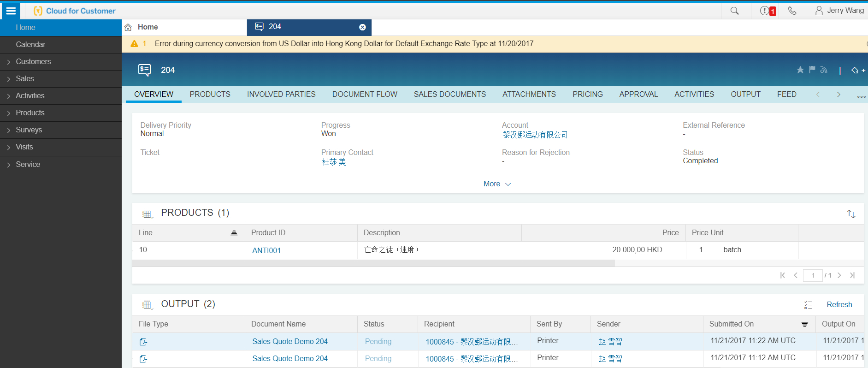Click OUTPUT list selection icon
868x368 pixels.
click(x=808, y=305)
